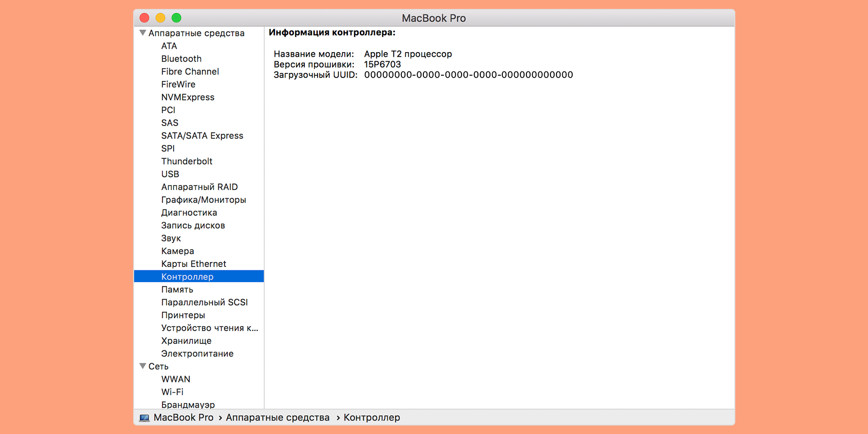The height and width of the screenshot is (434, 868).
Task: Select the SAS entry
Action: pos(169,123)
